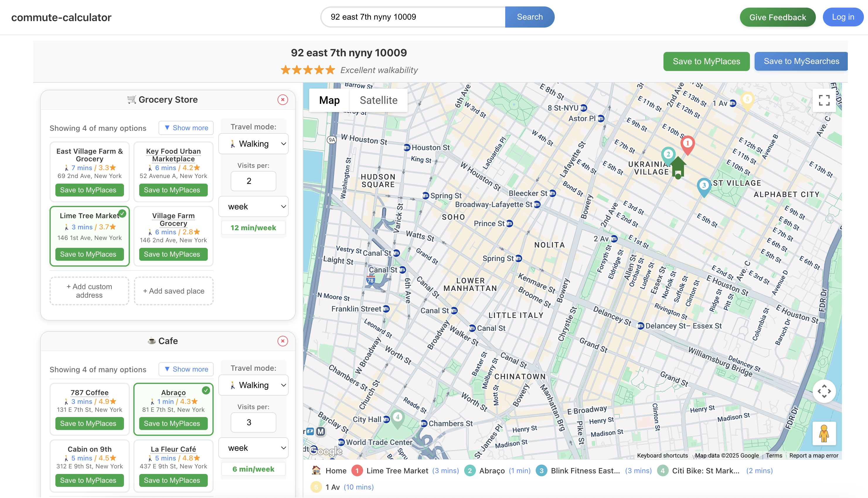
Task: Select the La Fleur Café card
Action: point(173,466)
